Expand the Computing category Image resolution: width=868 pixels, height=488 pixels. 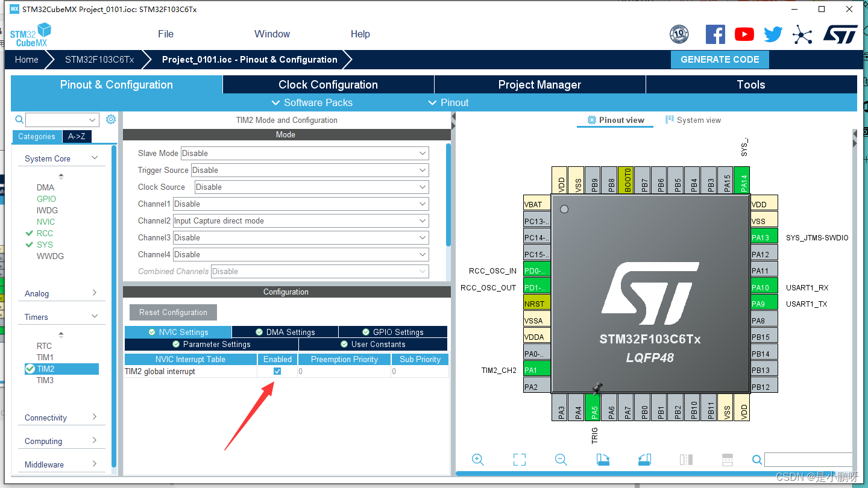tap(61, 441)
